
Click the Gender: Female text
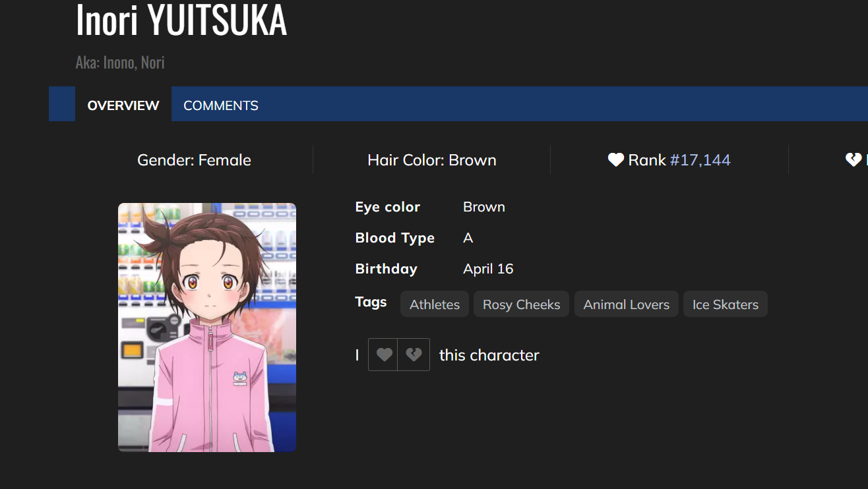click(194, 160)
